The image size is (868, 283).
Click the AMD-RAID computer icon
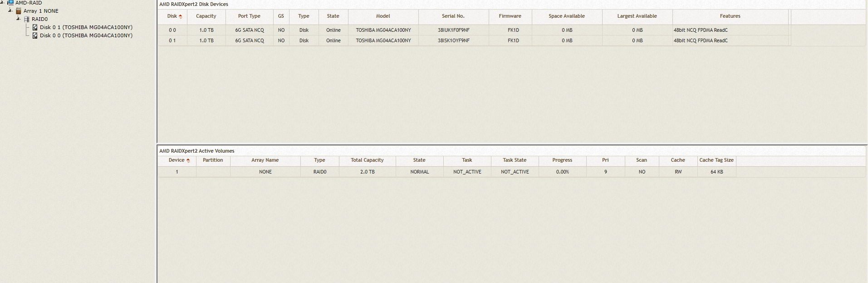pyautogui.click(x=10, y=3)
